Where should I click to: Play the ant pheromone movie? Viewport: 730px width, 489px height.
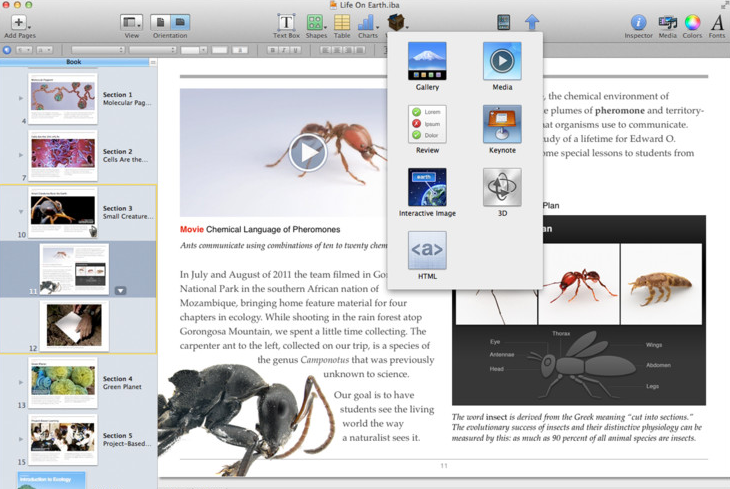click(x=307, y=153)
